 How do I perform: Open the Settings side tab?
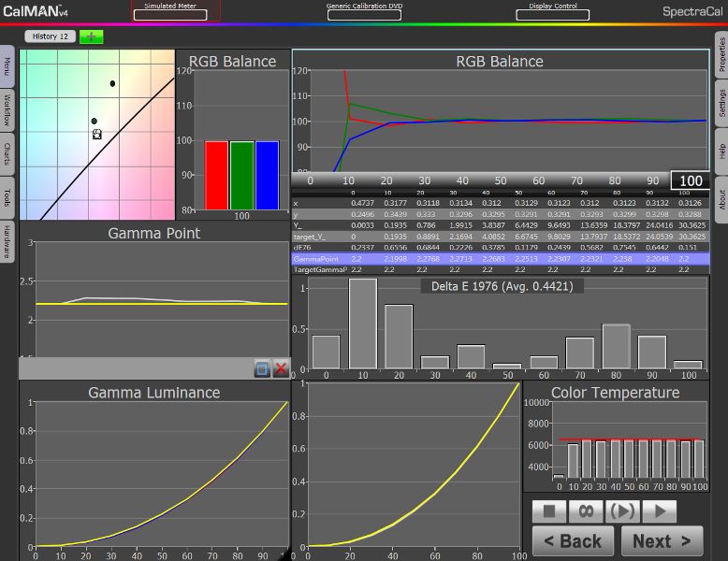721,103
